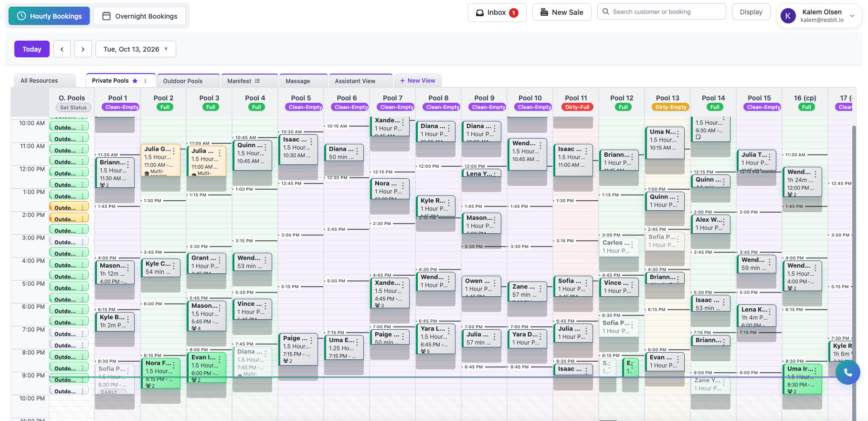868x421 pixels.
Task: Click the phone call floating button
Action: point(848,373)
